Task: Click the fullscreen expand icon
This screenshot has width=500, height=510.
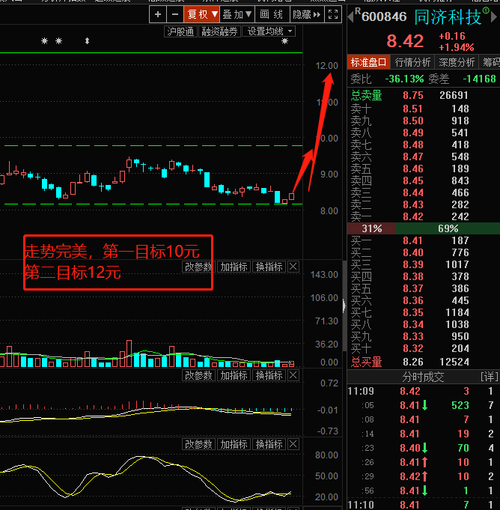Action: (x=333, y=14)
